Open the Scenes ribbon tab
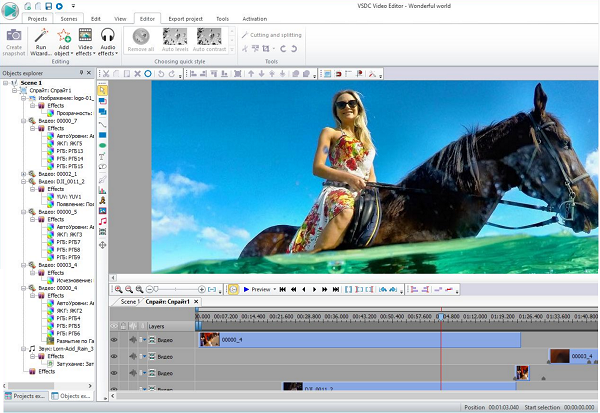 (x=69, y=19)
